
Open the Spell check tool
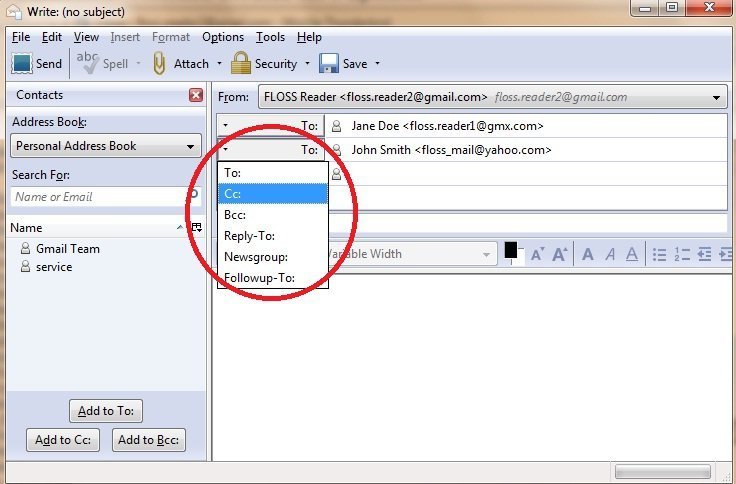(102, 63)
